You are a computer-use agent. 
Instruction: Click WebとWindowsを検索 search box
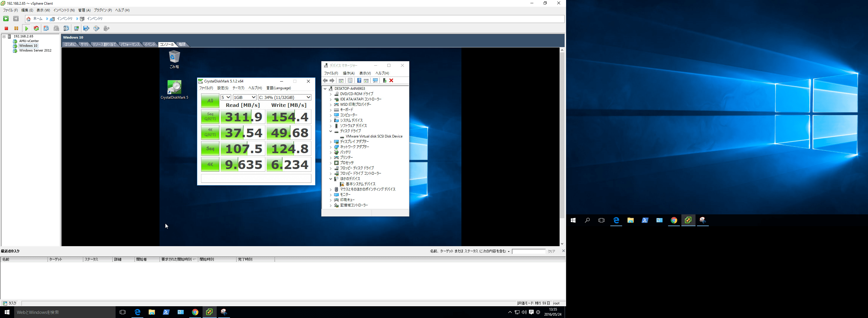[x=65, y=312]
